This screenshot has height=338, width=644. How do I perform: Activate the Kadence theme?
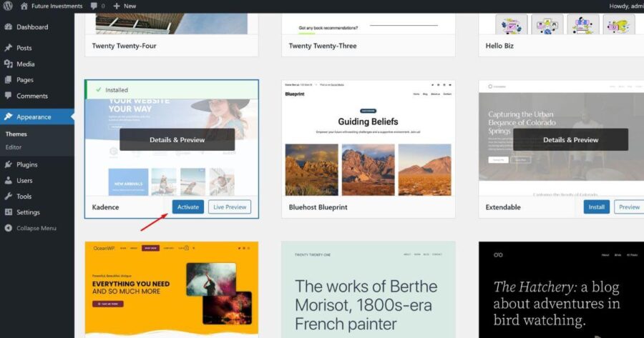[187, 207]
